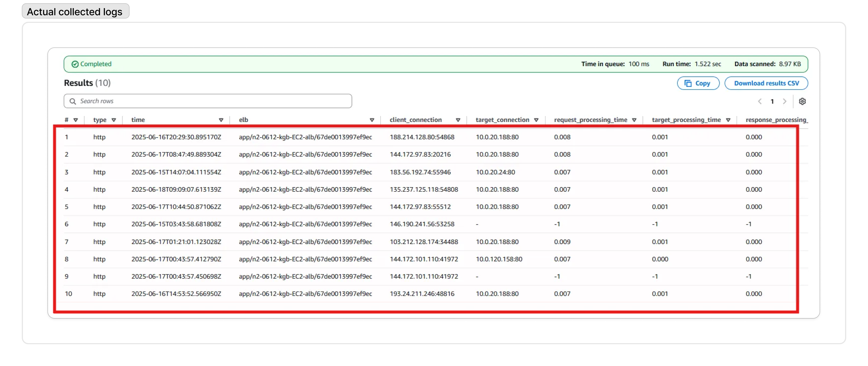This screenshot has height=366, width=868.
Task: Select page number 1 in pagination
Action: point(772,101)
